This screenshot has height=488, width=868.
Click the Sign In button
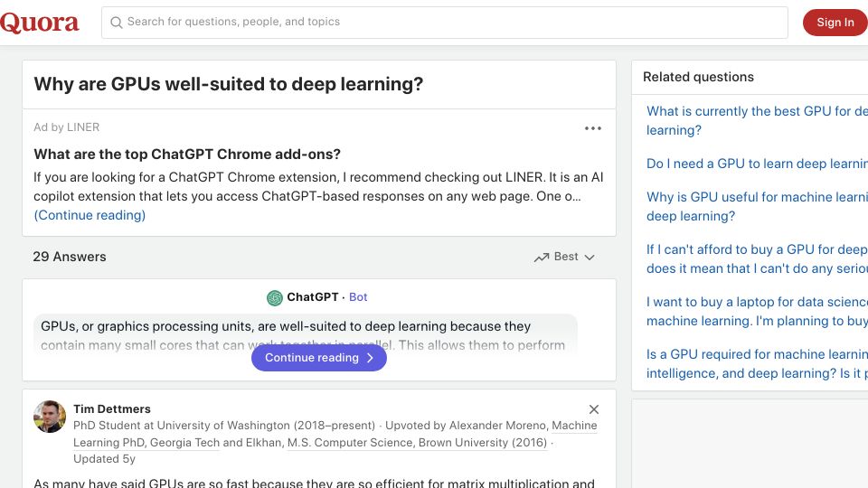pos(835,23)
